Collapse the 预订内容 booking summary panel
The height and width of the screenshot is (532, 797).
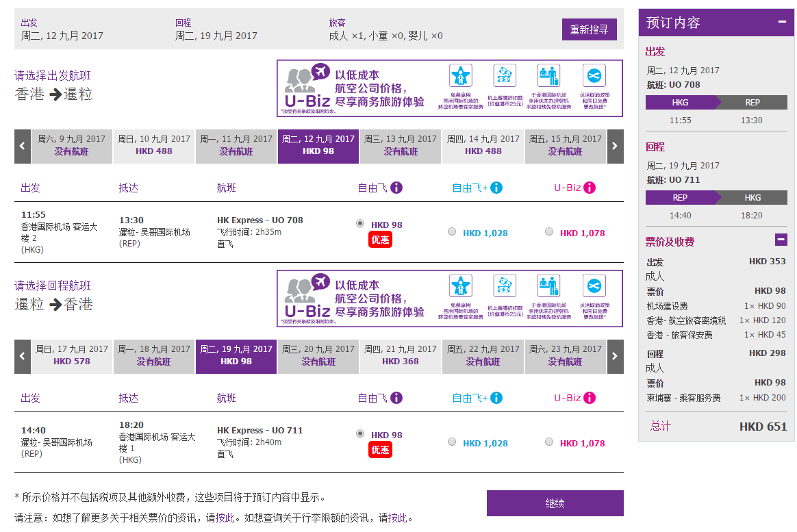(782, 22)
